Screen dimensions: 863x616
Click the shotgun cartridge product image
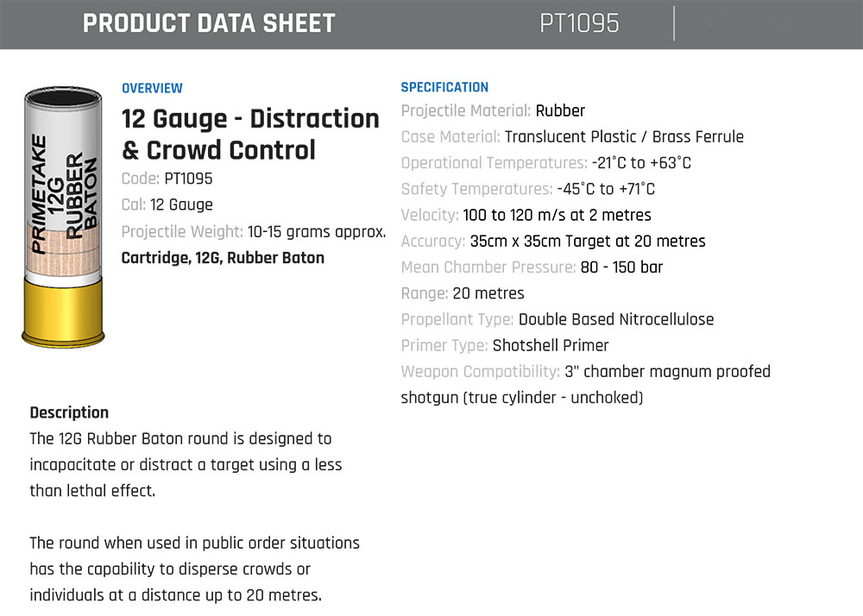tap(63, 217)
